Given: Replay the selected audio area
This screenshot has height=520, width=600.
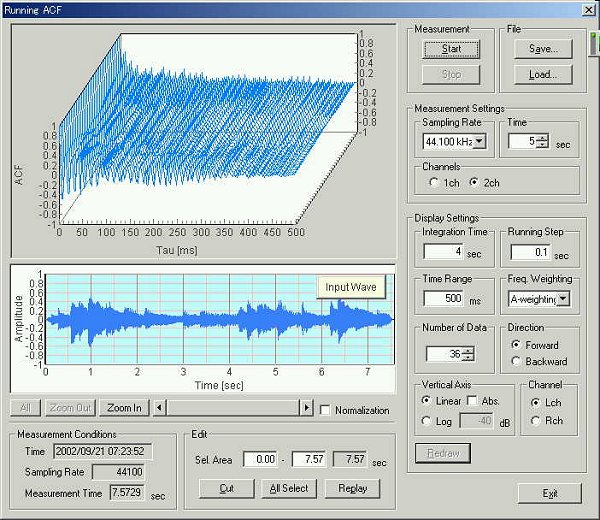Looking at the screenshot, I should (352, 489).
